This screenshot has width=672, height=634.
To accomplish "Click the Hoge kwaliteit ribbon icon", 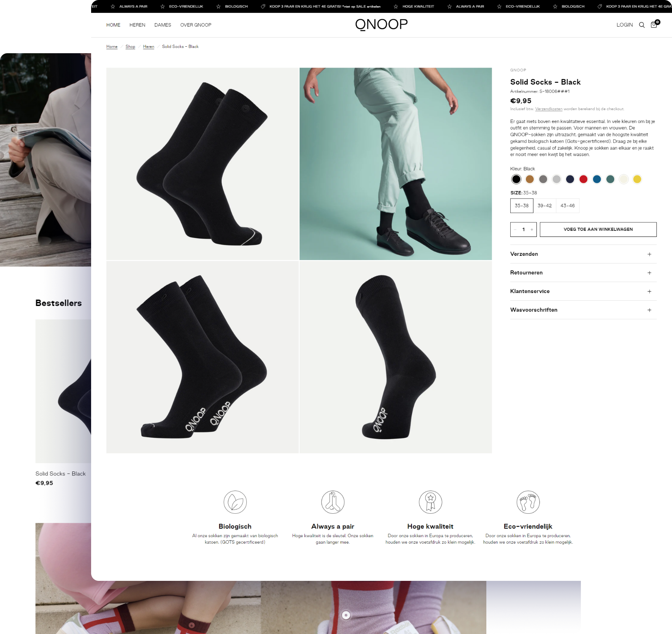I will coord(430,502).
